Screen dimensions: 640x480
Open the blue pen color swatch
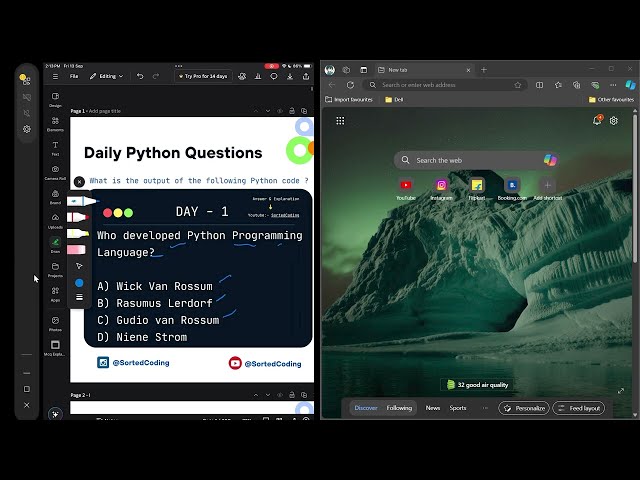(x=79, y=283)
